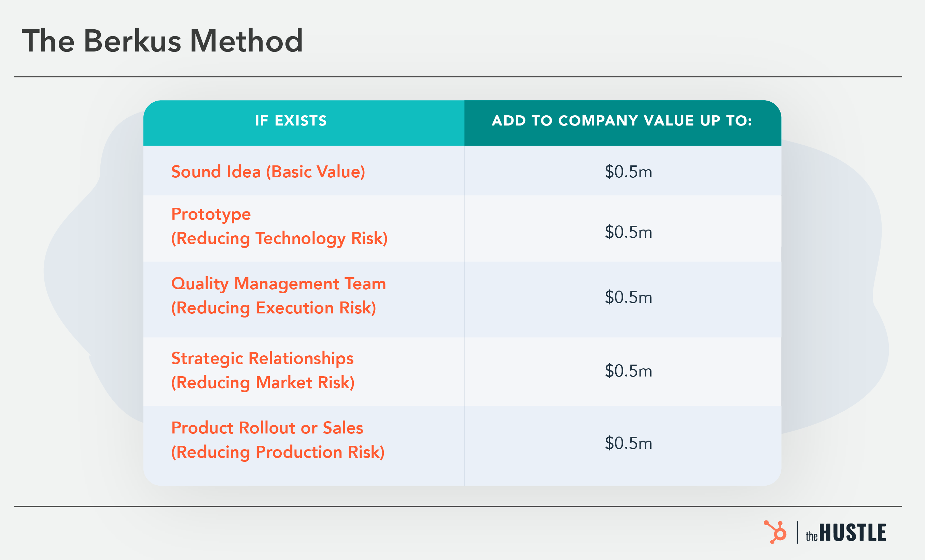The image size is (925, 560).
Task: Click the $0.5m value for Strategic Relationships
Action: 628,371
